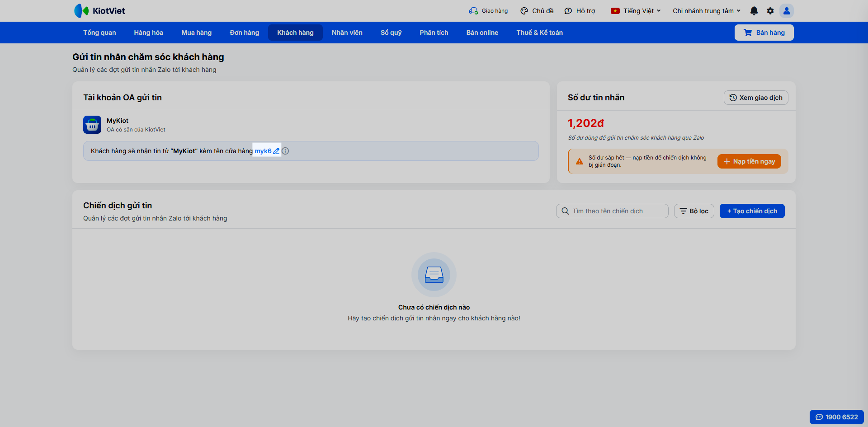Open Bộ lọc filter options
Viewport: 868px width, 427px height.
pos(694,211)
